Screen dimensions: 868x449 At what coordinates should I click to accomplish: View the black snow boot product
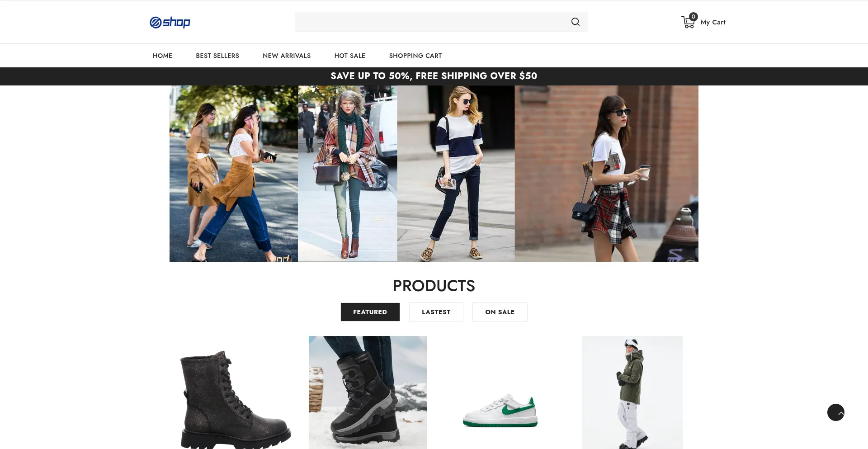click(368, 392)
